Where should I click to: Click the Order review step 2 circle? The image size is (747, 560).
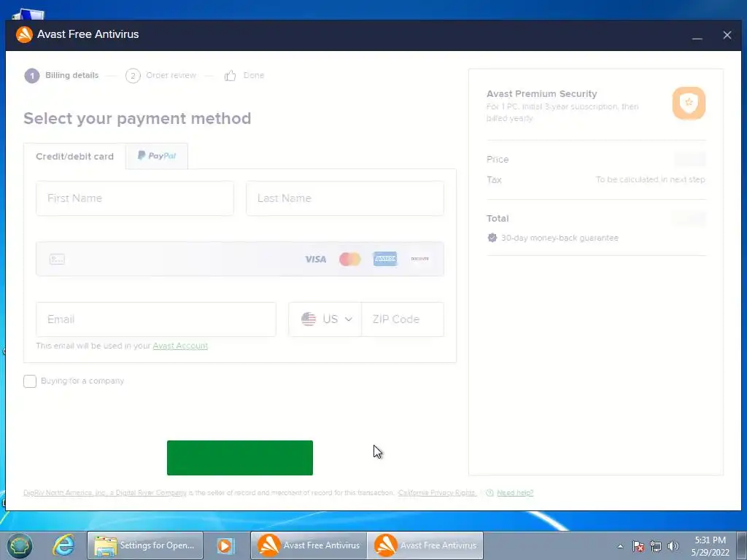click(133, 76)
